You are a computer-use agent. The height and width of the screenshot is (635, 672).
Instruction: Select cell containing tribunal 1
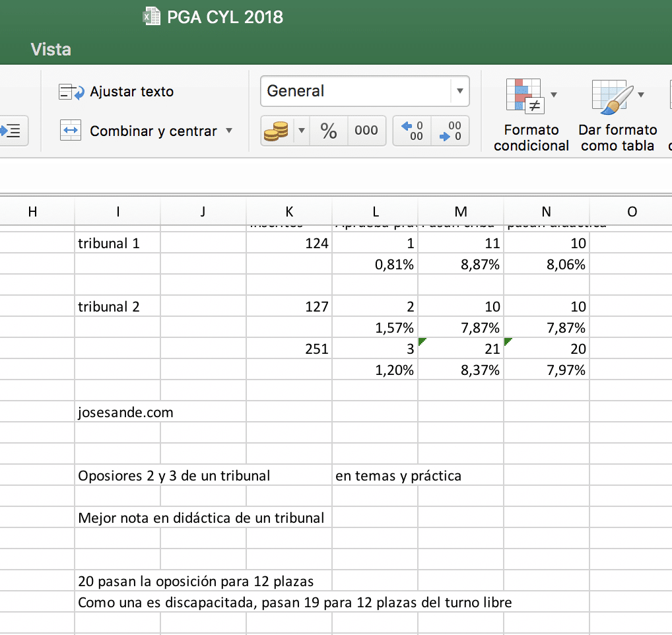click(x=110, y=243)
